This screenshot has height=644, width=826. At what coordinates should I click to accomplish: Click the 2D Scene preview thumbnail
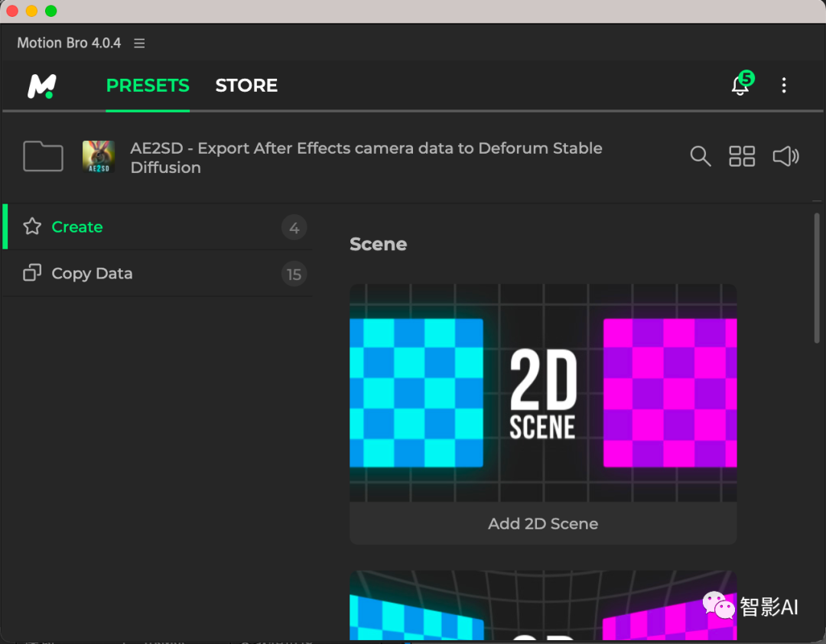[543, 393]
